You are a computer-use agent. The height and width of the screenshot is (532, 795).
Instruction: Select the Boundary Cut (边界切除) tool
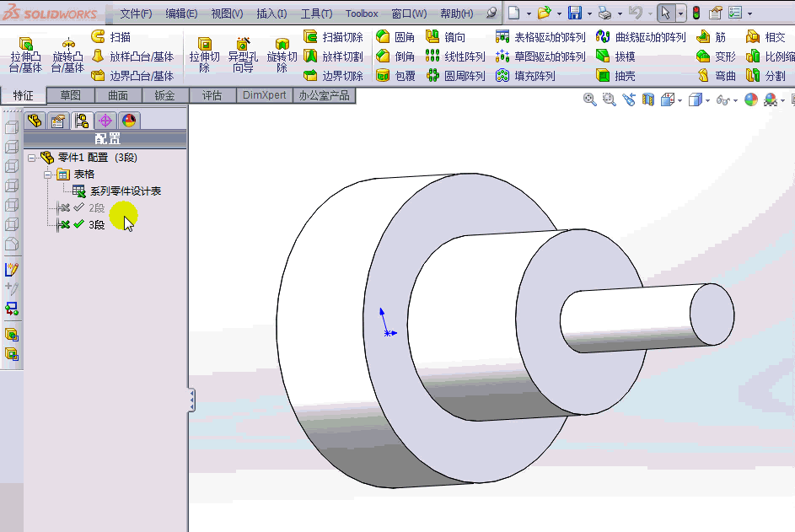(x=333, y=76)
